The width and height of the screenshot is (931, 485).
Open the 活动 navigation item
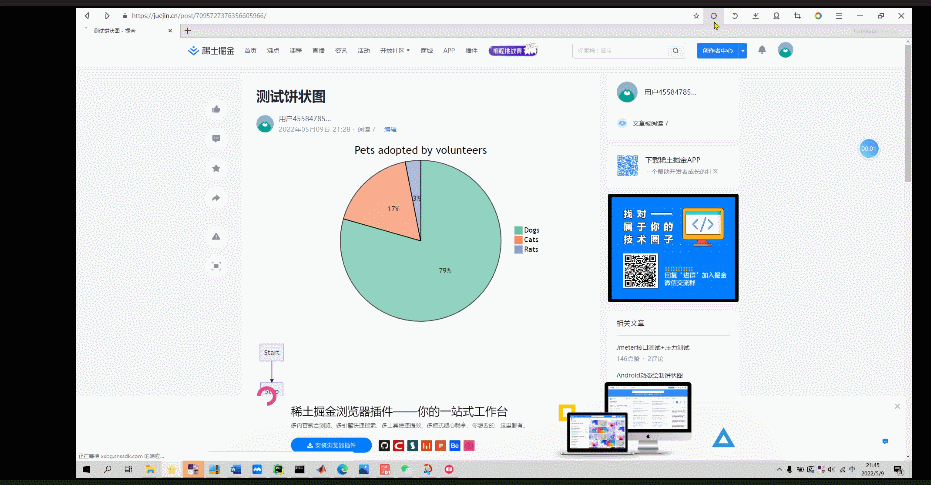tap(363, 51)
